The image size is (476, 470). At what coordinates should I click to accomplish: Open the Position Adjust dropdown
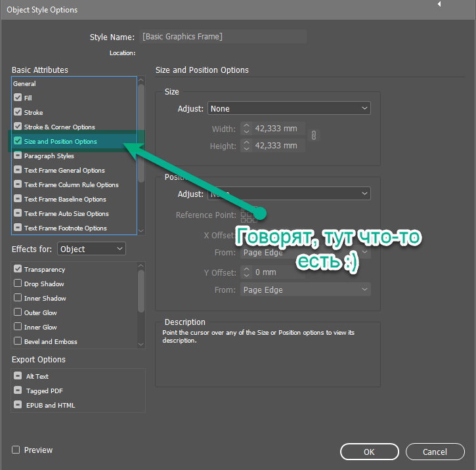[289, 194]
